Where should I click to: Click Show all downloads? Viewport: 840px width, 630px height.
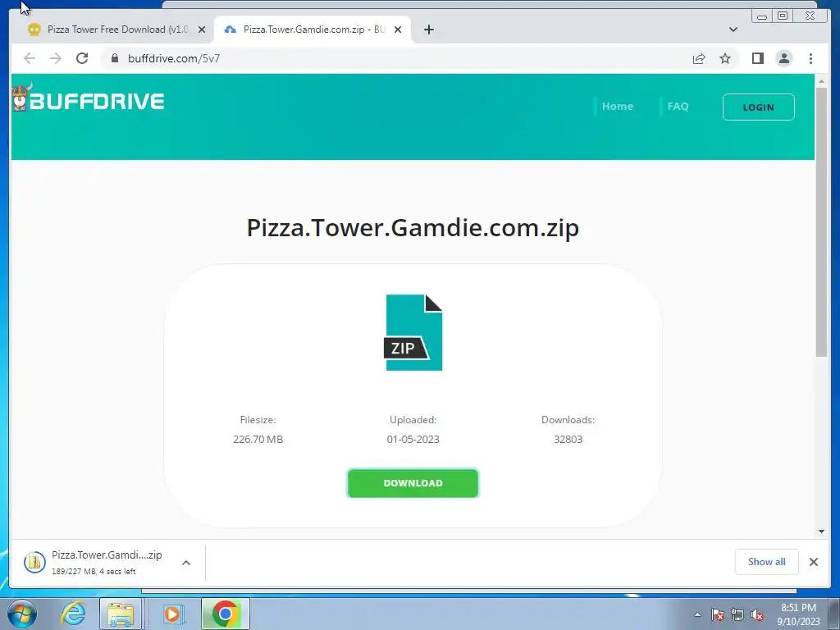click(767, 561)
